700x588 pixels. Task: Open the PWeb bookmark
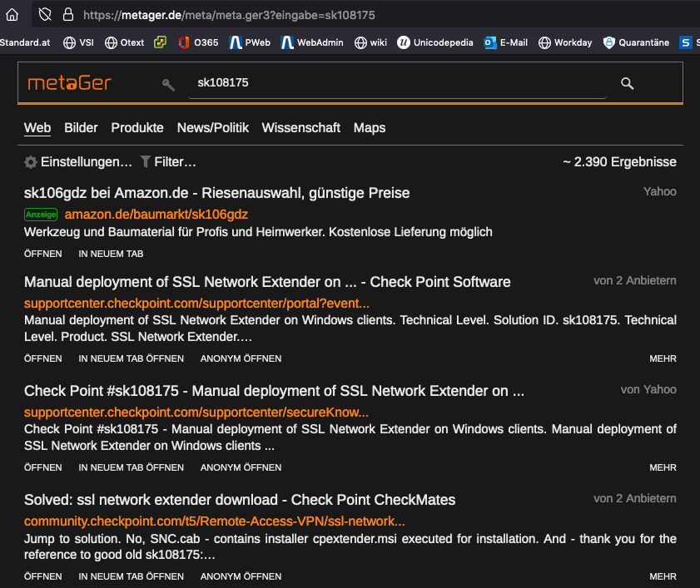click(x=250, y=42)
